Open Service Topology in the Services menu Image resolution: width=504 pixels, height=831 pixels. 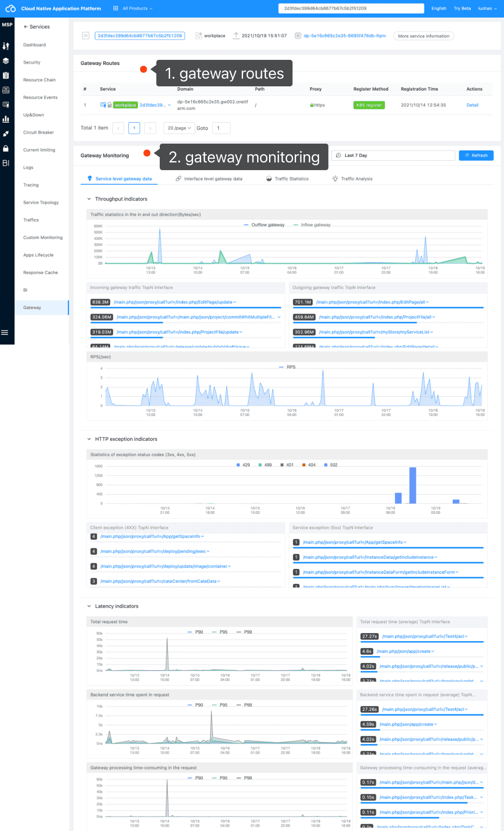pos(41,203)
